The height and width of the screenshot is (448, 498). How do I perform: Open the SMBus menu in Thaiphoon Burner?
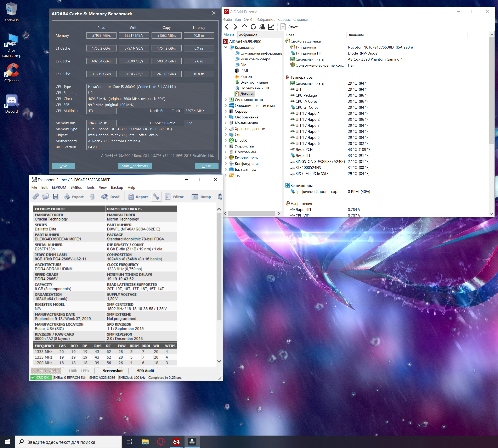point(76,187)
